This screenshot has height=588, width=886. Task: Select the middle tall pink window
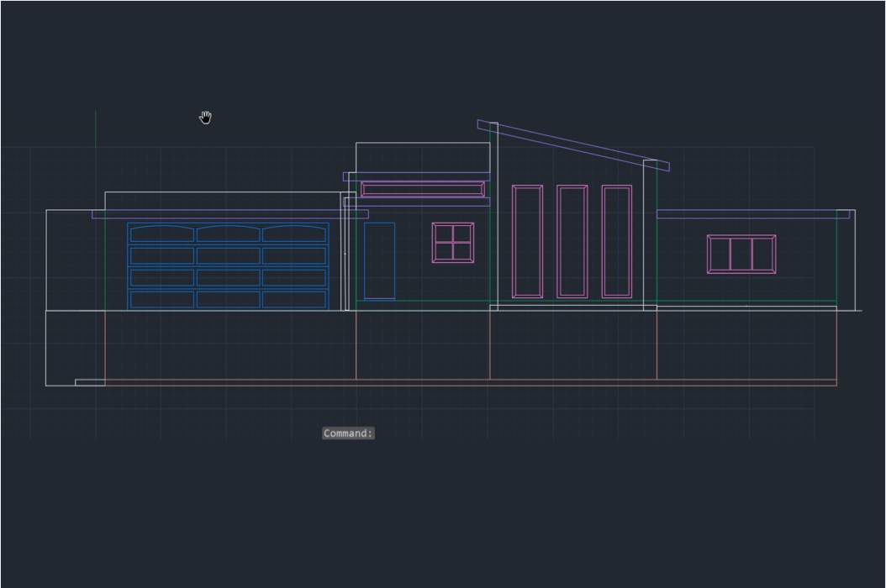pos(572,241)
